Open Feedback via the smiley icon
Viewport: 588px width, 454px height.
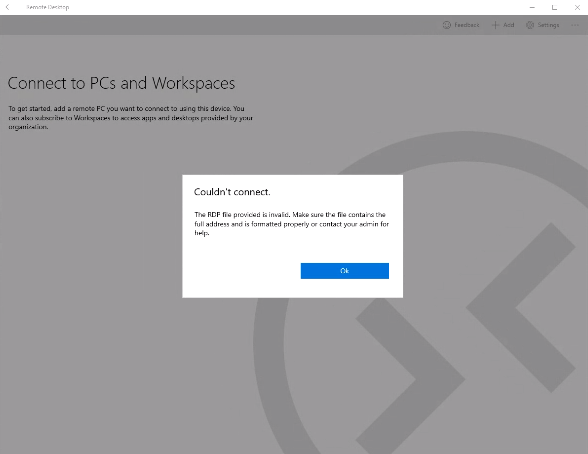coord(447,25)
